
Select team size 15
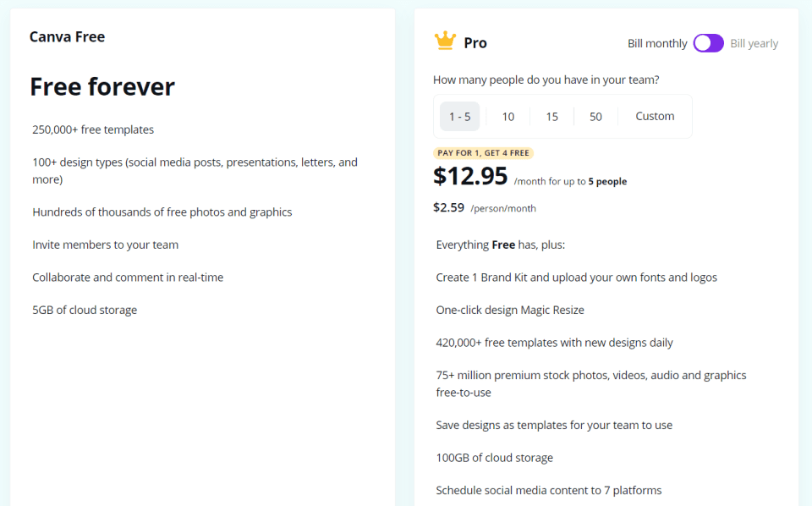click(x=551, y=116)
